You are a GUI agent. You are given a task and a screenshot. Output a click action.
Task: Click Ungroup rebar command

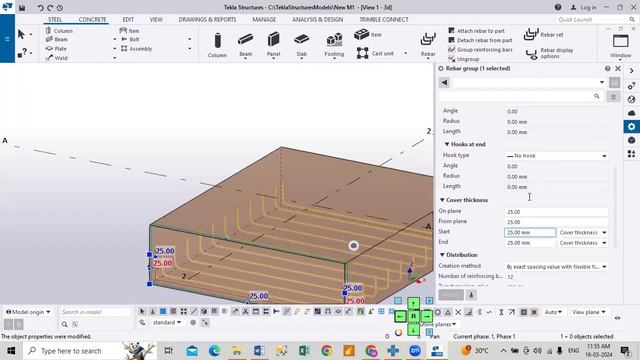click(x=463, y=59)
